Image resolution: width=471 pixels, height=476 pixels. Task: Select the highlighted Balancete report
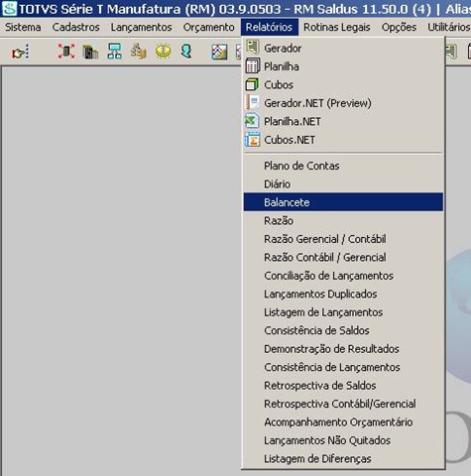click(x=343, y=202)
